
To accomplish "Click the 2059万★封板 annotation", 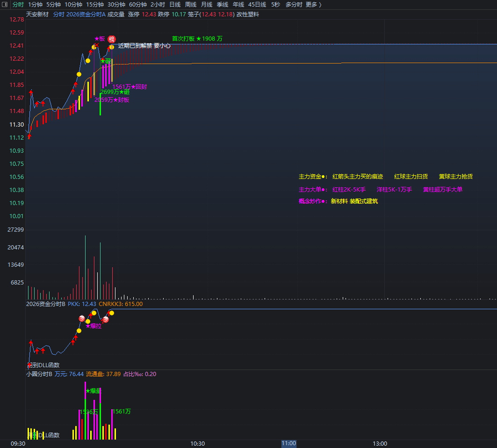I will pos(112,100).
